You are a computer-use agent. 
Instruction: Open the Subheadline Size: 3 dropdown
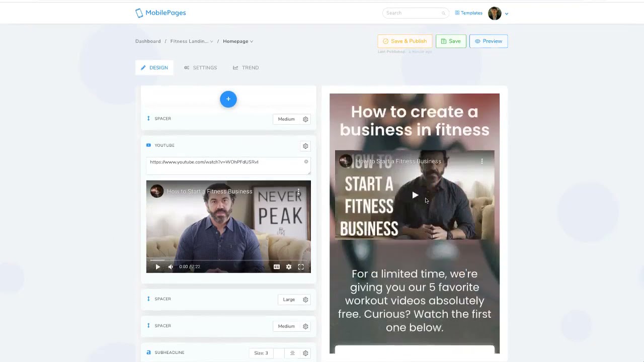click(x=261, y=353)
